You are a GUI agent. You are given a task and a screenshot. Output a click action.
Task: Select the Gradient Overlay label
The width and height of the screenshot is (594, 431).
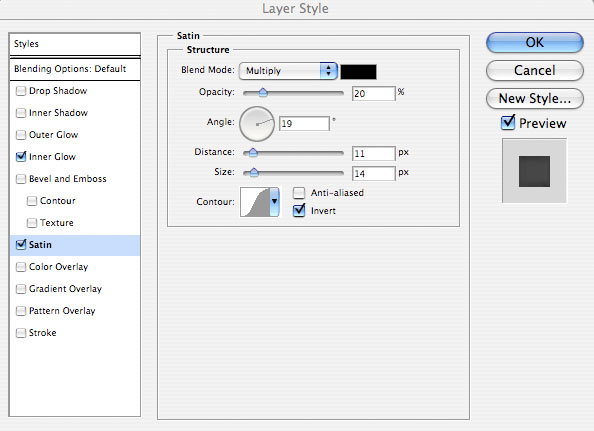coord(66,289)
